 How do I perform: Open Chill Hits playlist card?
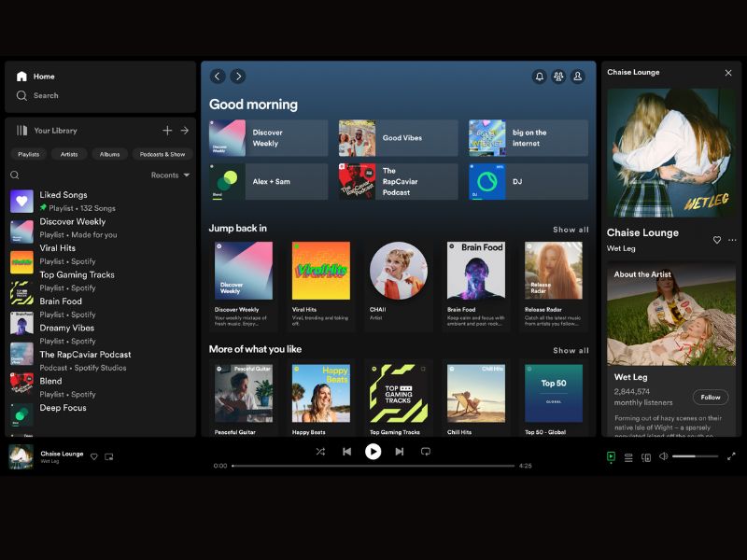click(476, 399)
